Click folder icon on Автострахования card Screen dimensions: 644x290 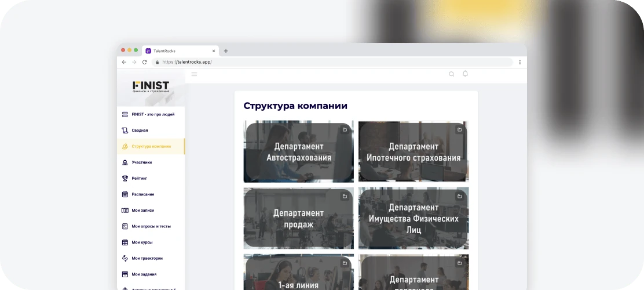[x=345, y=130]
